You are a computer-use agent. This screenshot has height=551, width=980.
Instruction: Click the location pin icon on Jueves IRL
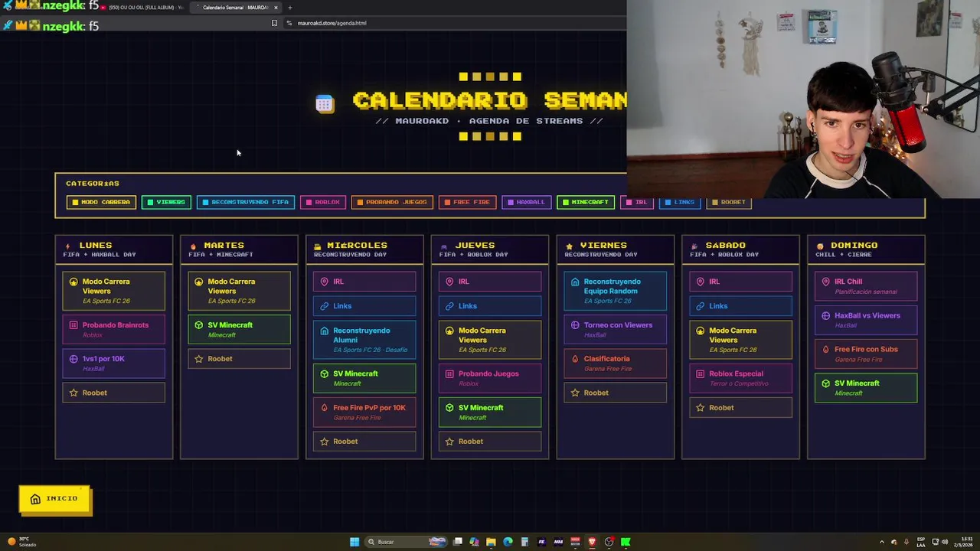[x=450, y=282]
